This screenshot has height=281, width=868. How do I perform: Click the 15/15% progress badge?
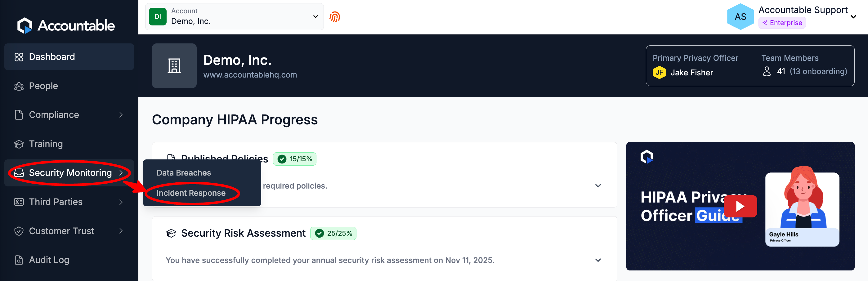tap(294, 159)
